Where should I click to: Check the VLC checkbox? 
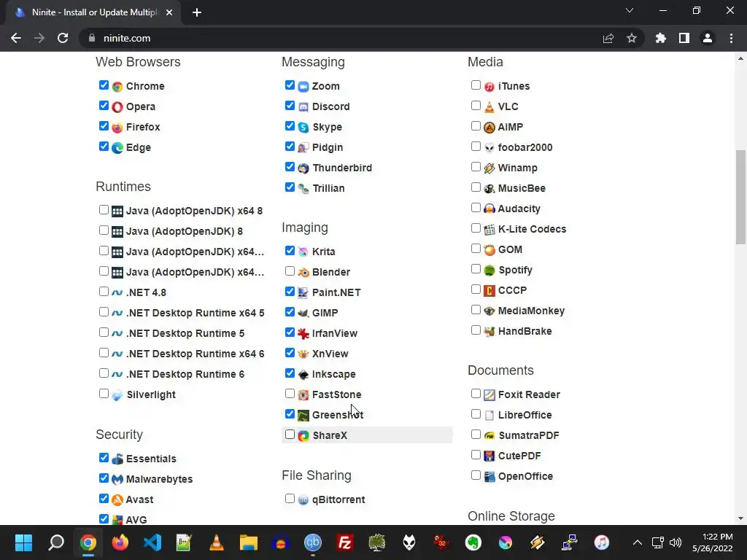[x=476, y=106]
